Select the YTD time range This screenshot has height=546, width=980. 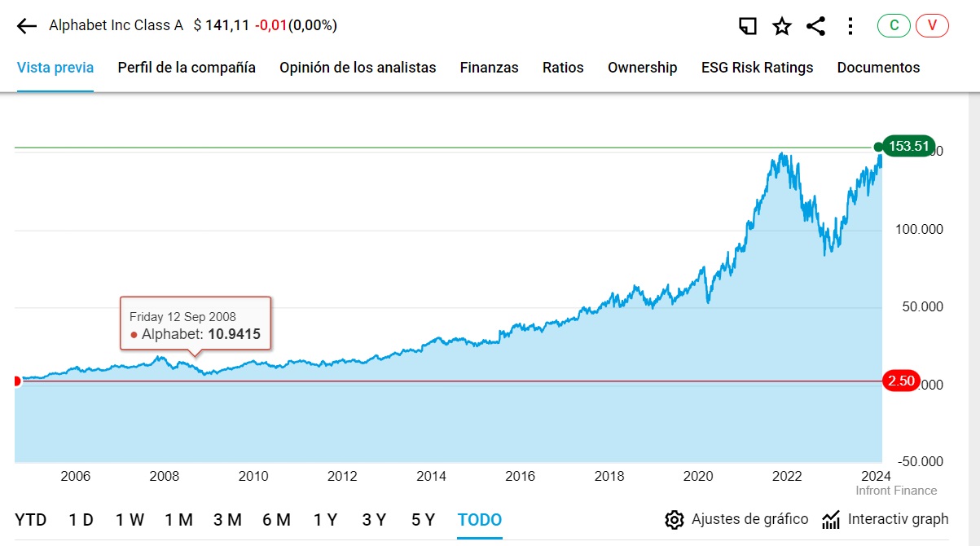click(31, 520)
